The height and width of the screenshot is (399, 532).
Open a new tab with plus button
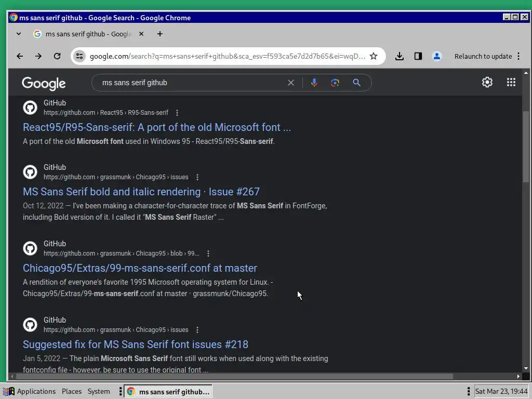click(160, 34)
